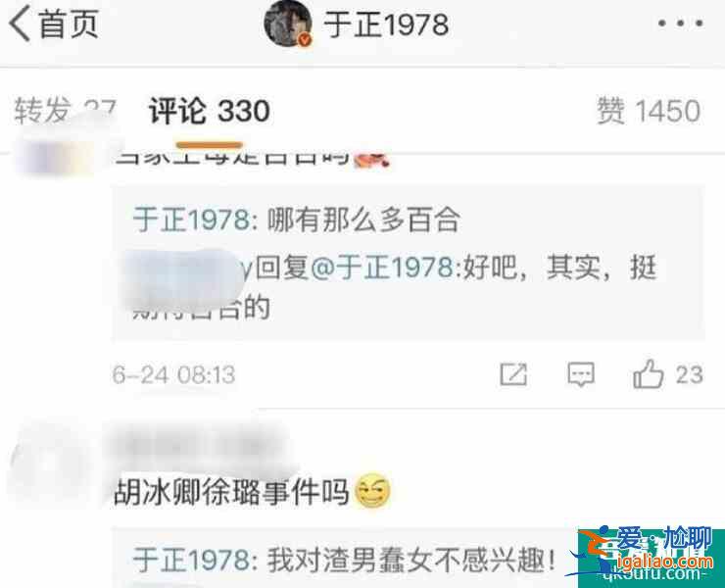Open 于正1978 link in 哪有那么多百合 reply

[191, 220]
